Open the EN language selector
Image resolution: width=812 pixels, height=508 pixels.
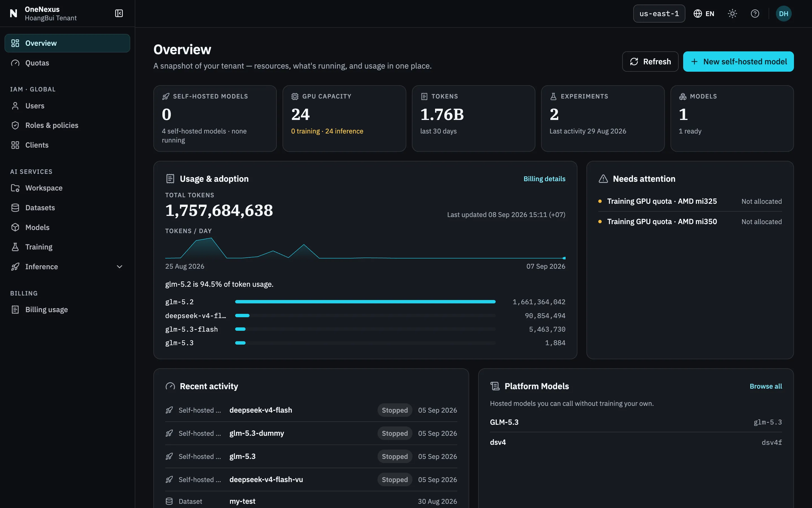704,14
